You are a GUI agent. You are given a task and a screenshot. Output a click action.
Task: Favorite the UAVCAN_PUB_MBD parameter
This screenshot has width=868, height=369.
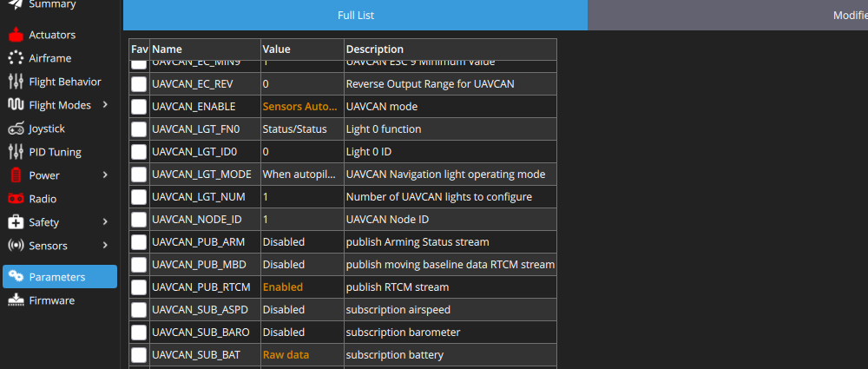[x=139, y=265]
